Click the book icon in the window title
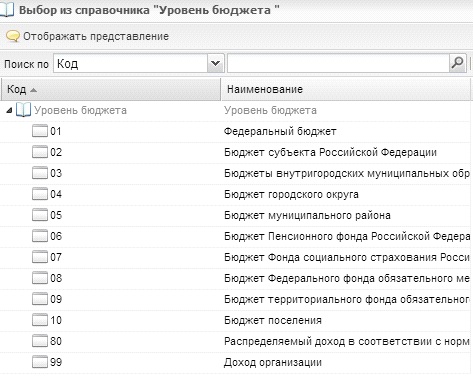Screen dimensions: 473x377 (7, 10)
